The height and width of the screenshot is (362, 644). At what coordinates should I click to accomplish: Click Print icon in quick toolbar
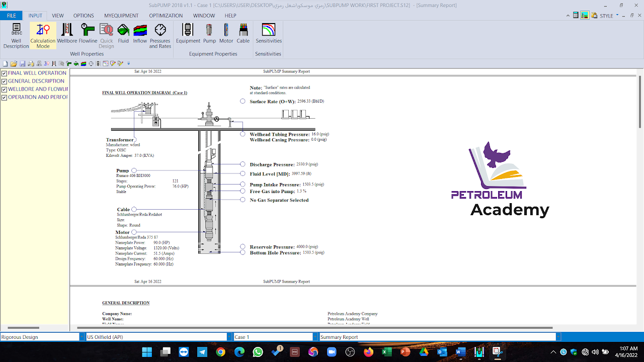pos(31,64)
